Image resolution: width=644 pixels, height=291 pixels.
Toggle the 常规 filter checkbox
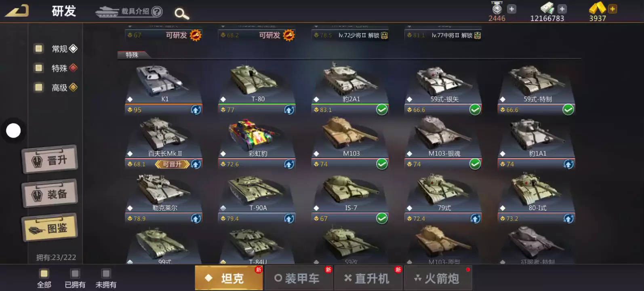tap(39, 48)
